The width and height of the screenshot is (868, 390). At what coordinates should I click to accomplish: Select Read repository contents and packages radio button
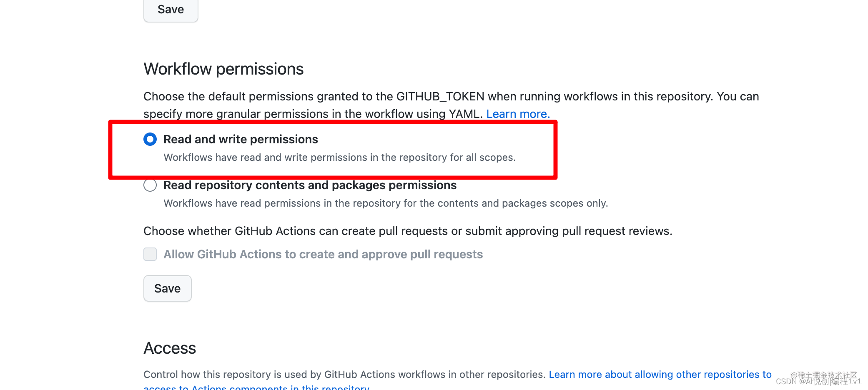click(x=150, y=185)
